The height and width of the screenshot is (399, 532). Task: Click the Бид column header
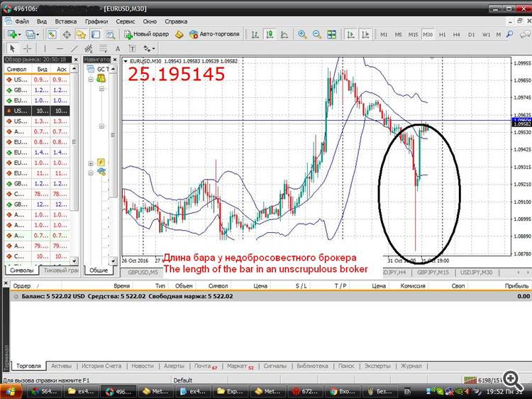42,69
